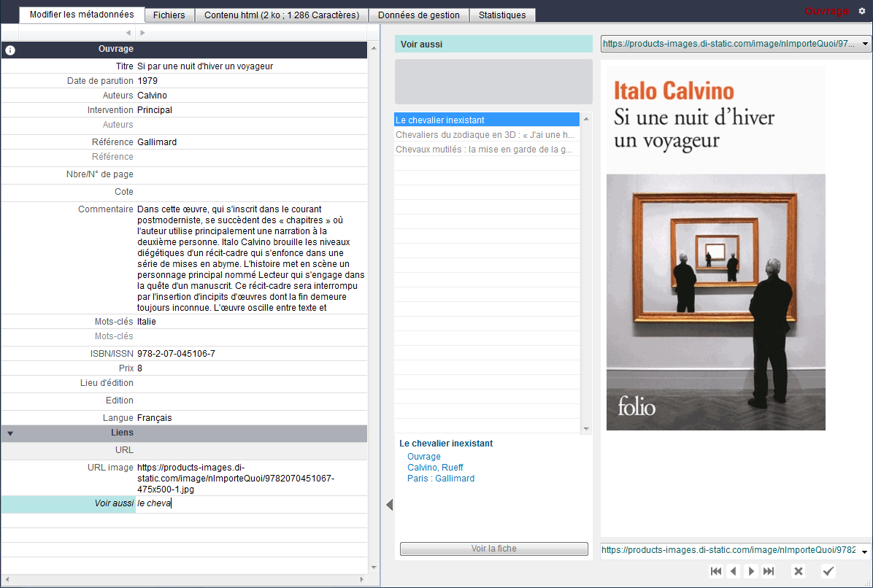873x588 pixels.
Task: Go to previous record button
Action: point(734,571)
